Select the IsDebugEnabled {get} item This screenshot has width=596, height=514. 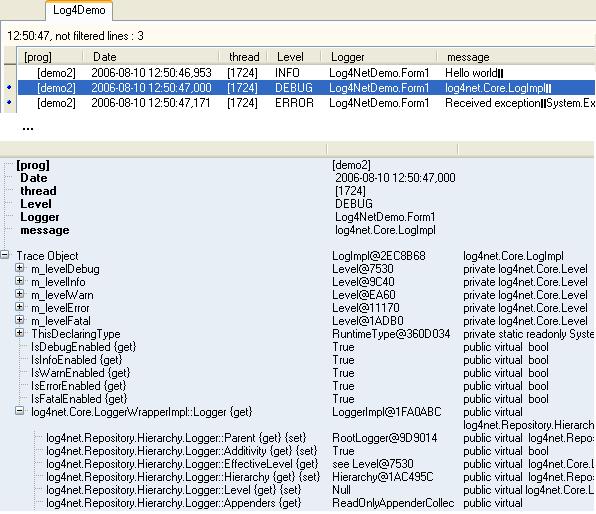click(x=84, y=347)
